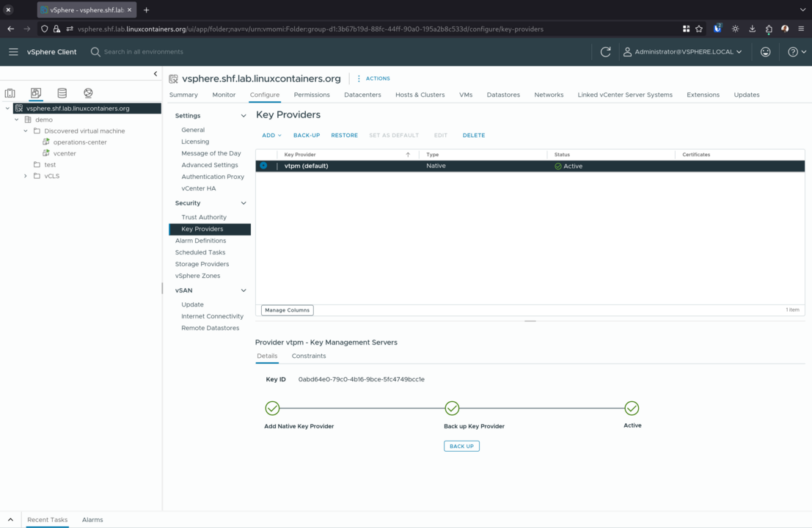Image resolution: width=812 pixels, height=528 pixels.
Task: Expand the vCLS folder in tree
Action: pos(26,176)
